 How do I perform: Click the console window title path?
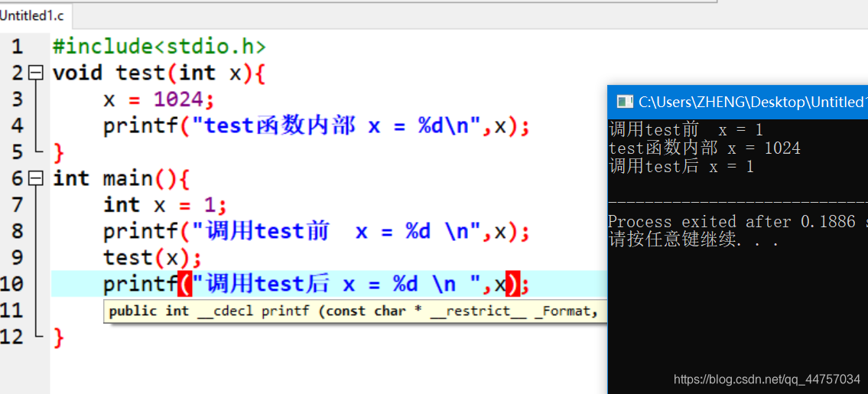753,102
